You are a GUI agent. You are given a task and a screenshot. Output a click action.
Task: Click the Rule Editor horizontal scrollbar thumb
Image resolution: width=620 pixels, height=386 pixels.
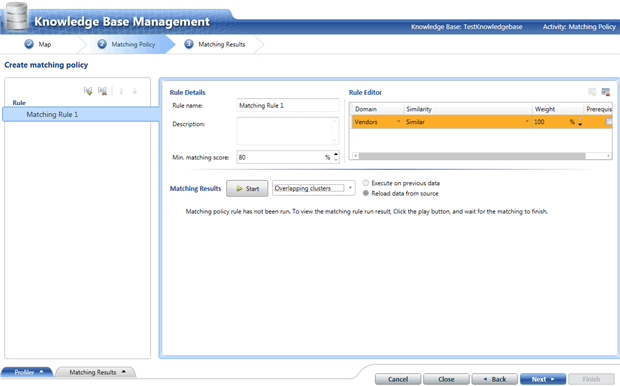472,156
